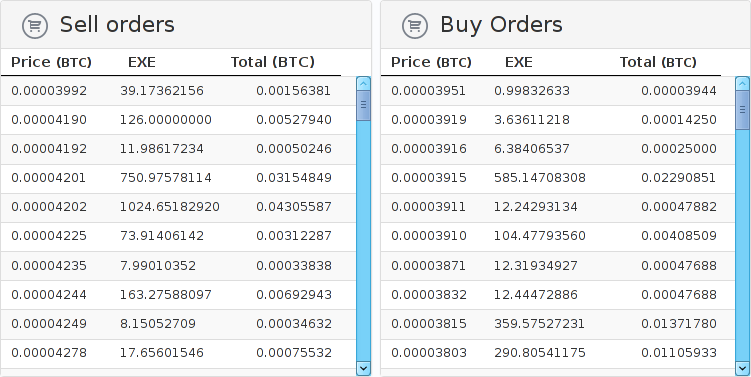Select buy order priced 0.00003871
751x377 pixels.
tap(558, 265)
